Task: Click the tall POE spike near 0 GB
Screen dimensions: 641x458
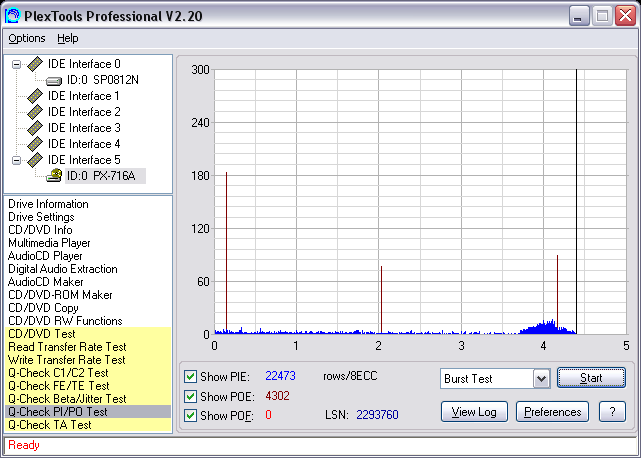Action: pos(226,251)
